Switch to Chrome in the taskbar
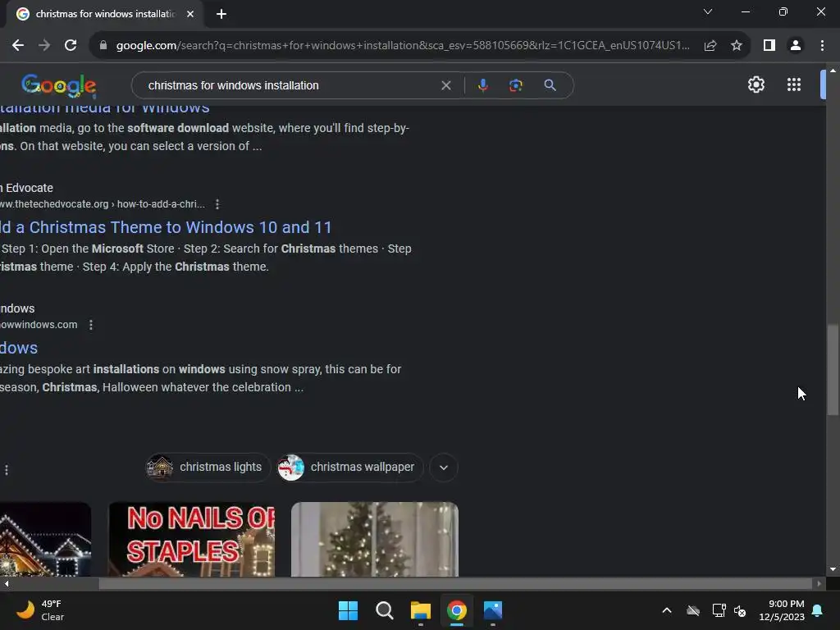Viewport: 840px width, 630px height. 457,610
